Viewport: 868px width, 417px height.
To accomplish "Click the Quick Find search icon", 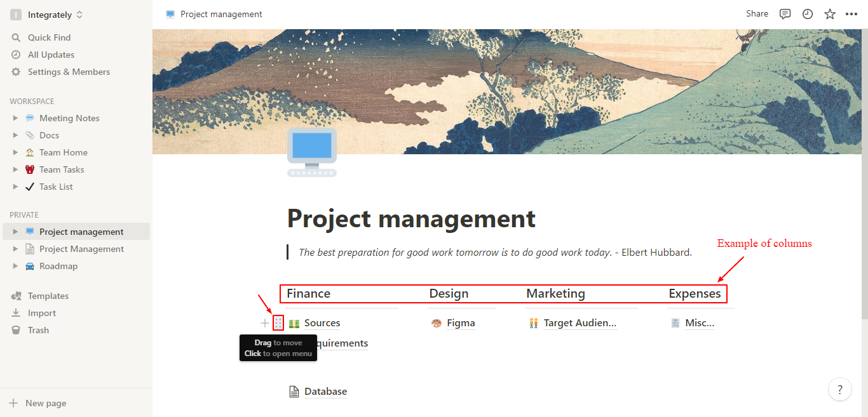I will (x=16, y=37).
